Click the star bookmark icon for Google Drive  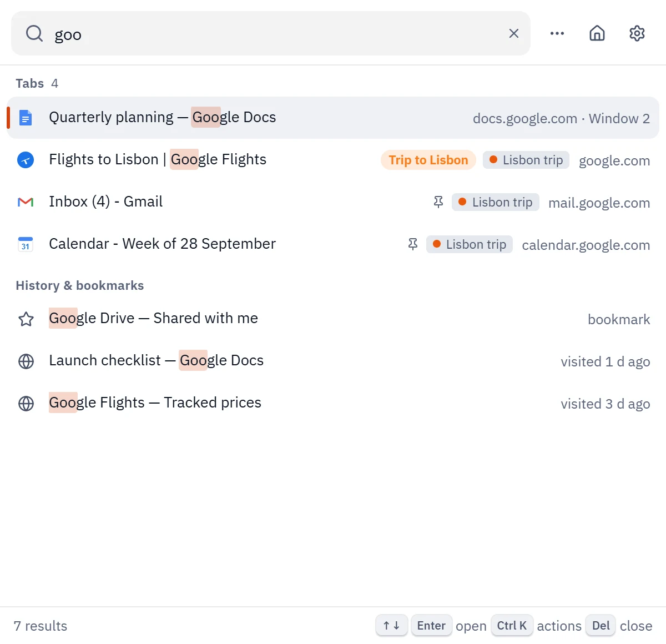click(x=26, y=319)
